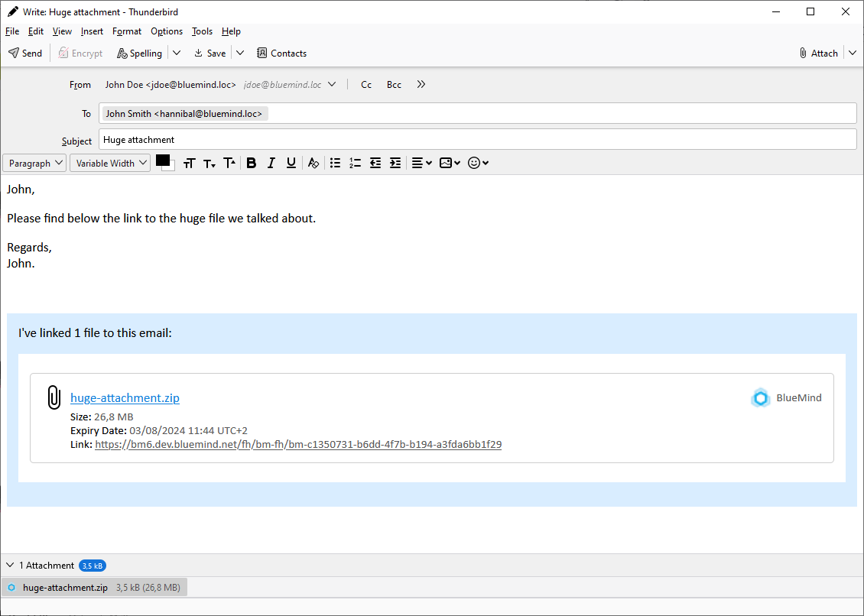Viewport: 864px width, 616px height.
Task: Click in the Subject field
Action: [x=476, y=140]
